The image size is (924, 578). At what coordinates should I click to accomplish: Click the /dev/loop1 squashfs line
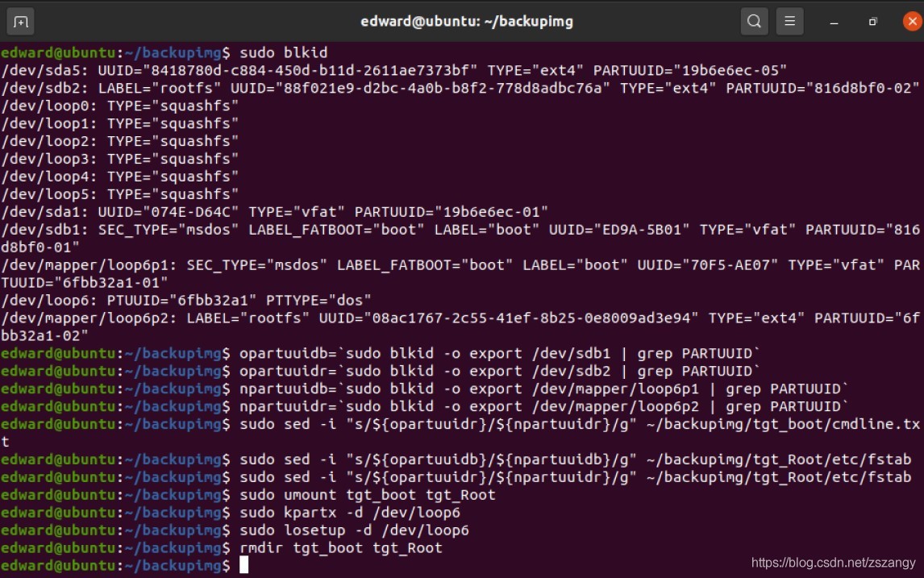(x=119, y=123)
